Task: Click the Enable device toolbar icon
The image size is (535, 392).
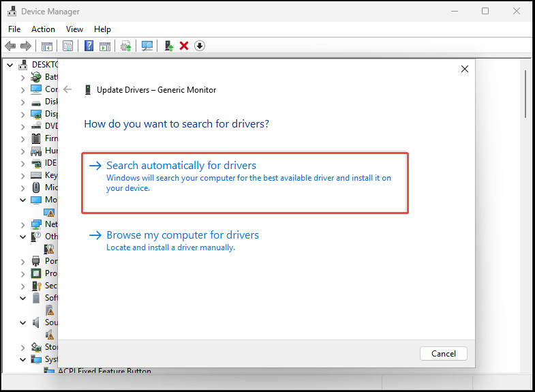Action: click(169, 46)
